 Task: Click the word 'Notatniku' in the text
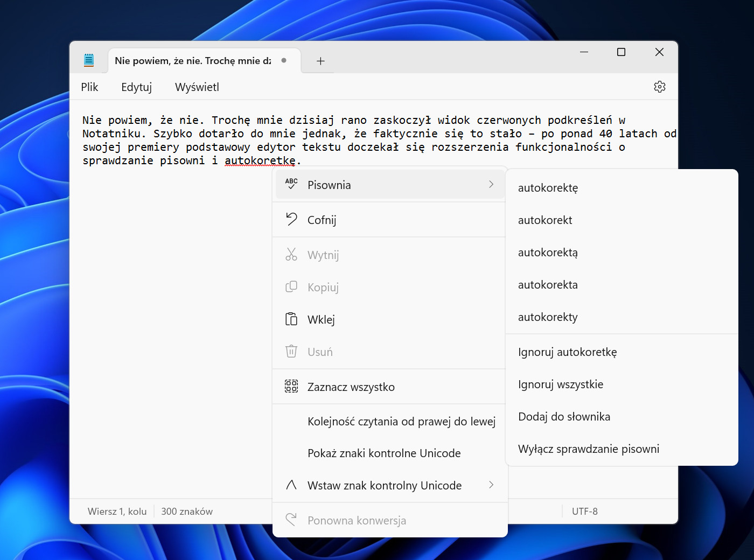click(x=111, y=134)
